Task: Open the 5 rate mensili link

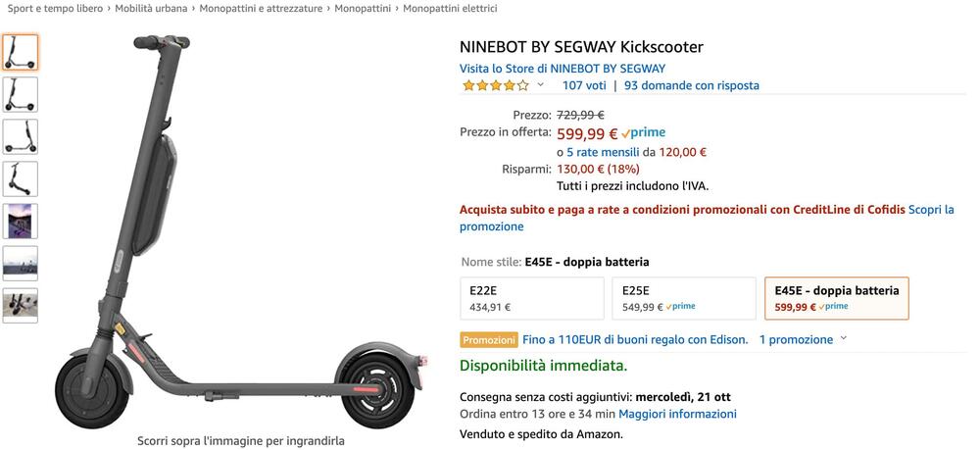Action: [x=603, y=152]
